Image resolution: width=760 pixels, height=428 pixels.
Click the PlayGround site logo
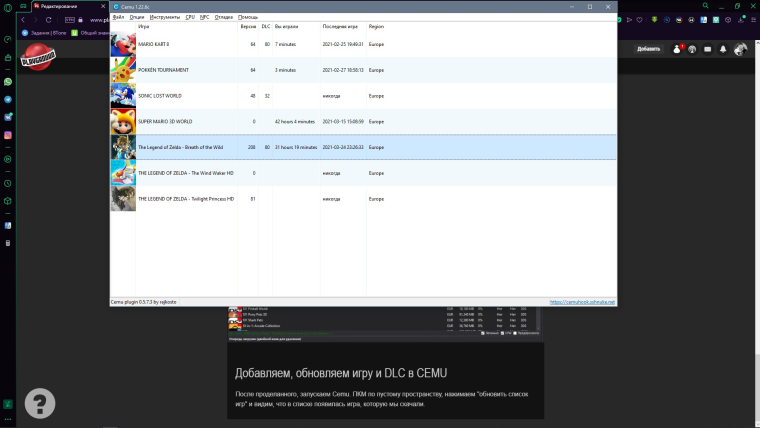coord(38,57)
